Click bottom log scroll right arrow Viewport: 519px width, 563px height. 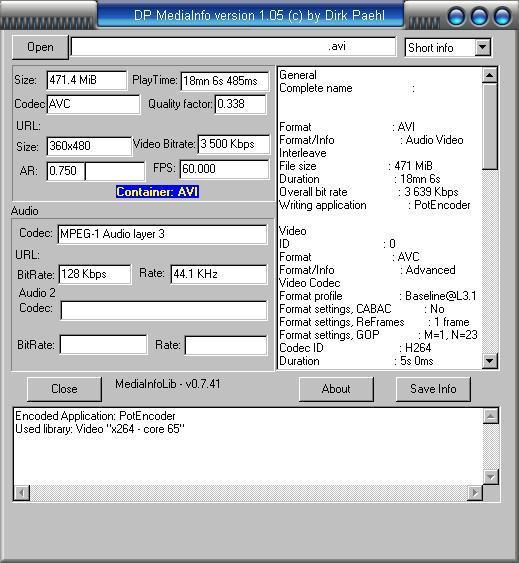[x=475, y=492]
